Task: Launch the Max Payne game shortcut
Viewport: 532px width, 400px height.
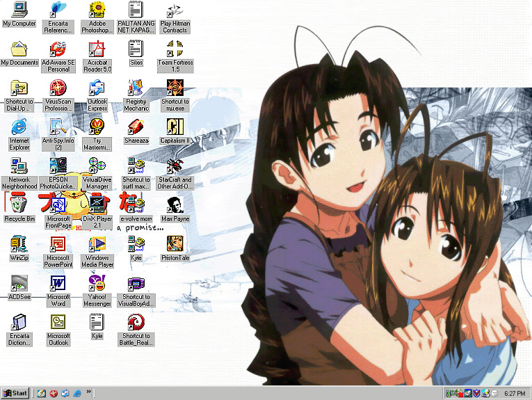Action: click(175, 205)
